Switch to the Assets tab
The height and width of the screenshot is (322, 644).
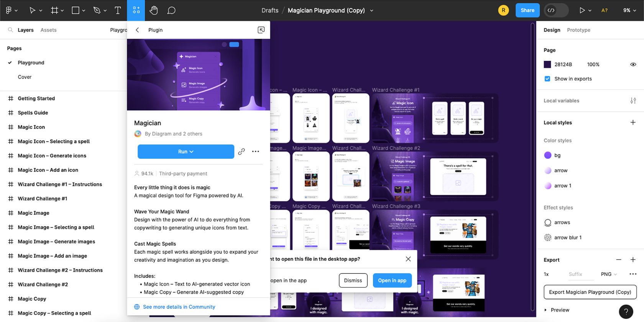tap(48, 30)
